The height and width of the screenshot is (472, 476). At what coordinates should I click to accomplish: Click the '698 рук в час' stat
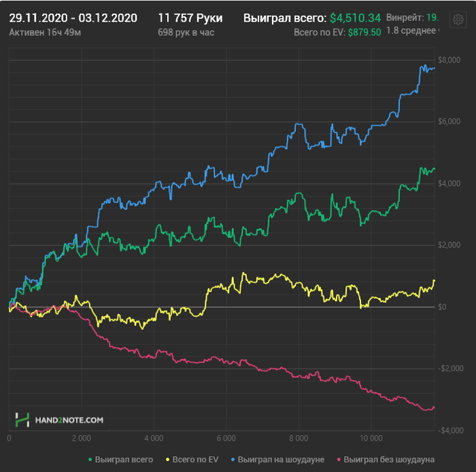click(185, 32)
